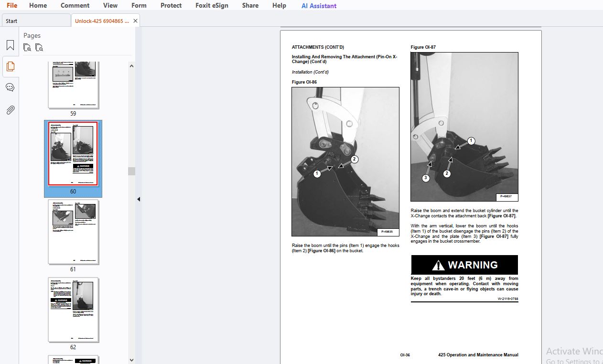603x364 pixels.
Task: Open the Comments panel icon
Action: (x=10, y=87)
